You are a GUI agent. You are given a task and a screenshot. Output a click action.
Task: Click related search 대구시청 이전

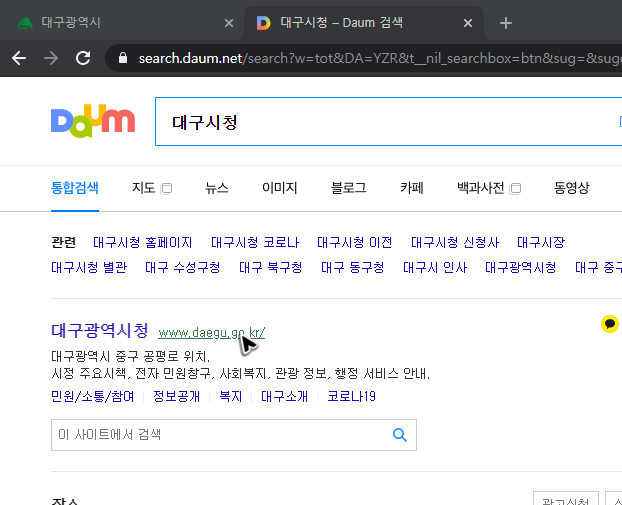pyautogui.click(x=355, y=242)
